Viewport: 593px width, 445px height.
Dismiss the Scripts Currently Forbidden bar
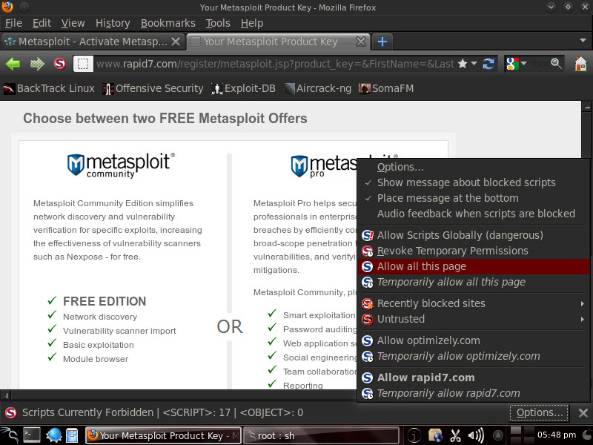pyautogui.click(x=583, y=413)
